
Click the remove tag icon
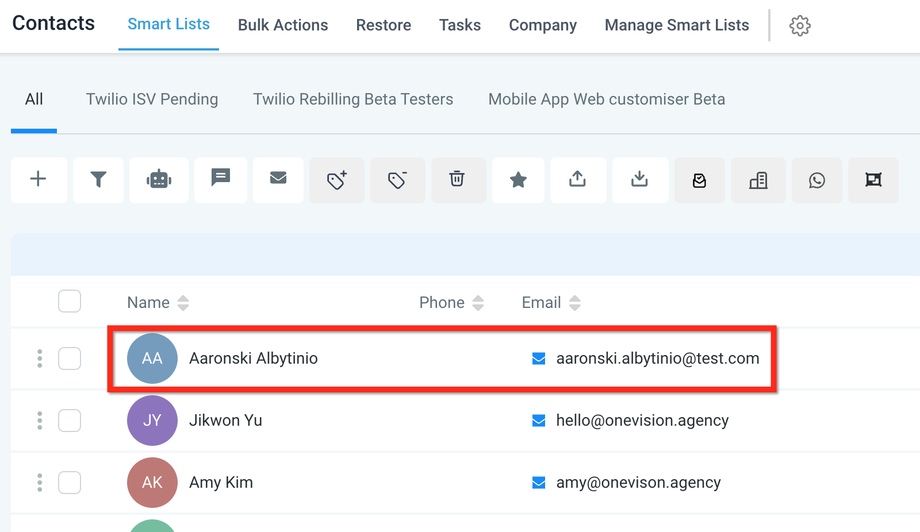tap(397, 180)
